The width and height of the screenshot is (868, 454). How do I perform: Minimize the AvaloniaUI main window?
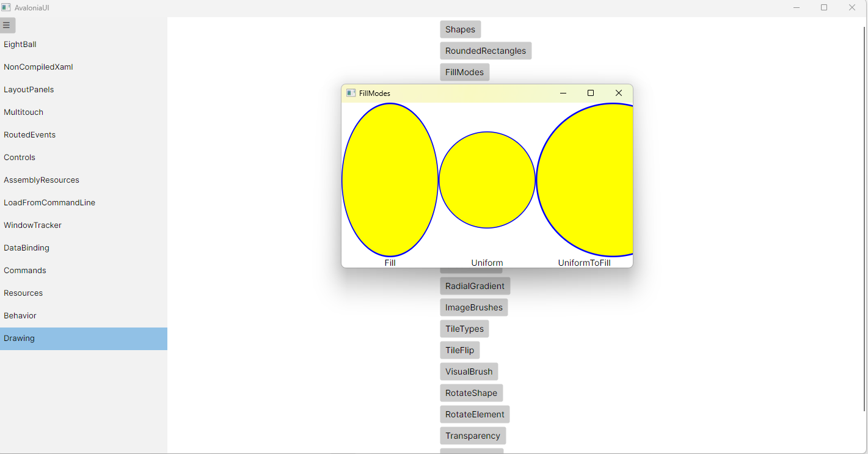point(797,7)
